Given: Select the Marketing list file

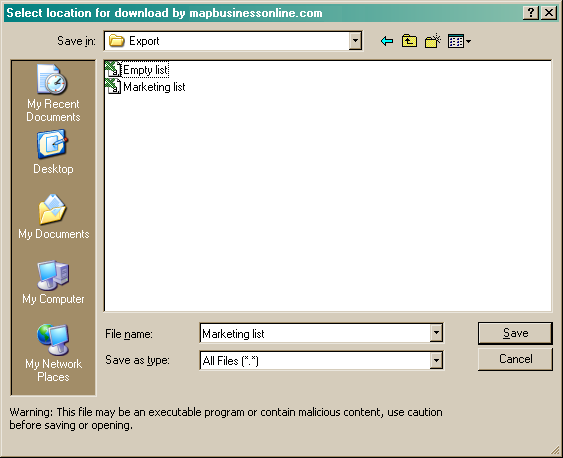Looking at the screenshot, I should 145,87.
